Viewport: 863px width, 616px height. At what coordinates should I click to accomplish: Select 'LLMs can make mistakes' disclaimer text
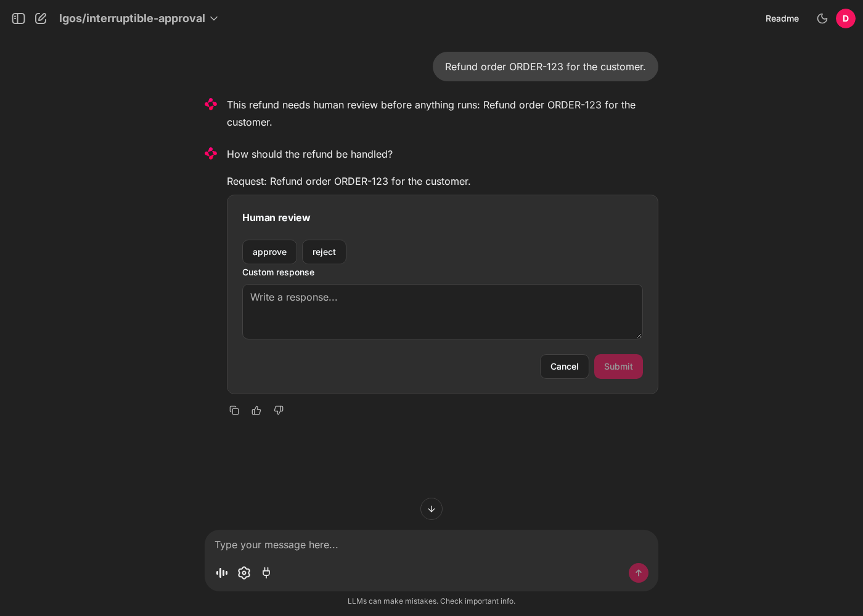click(431, 601)
